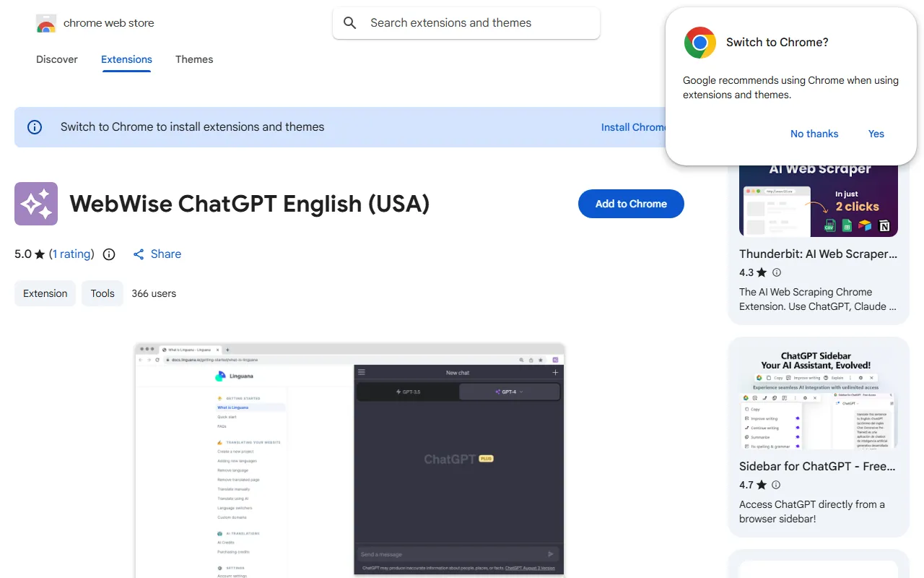Click the Share icon

[x=139, y=254]
